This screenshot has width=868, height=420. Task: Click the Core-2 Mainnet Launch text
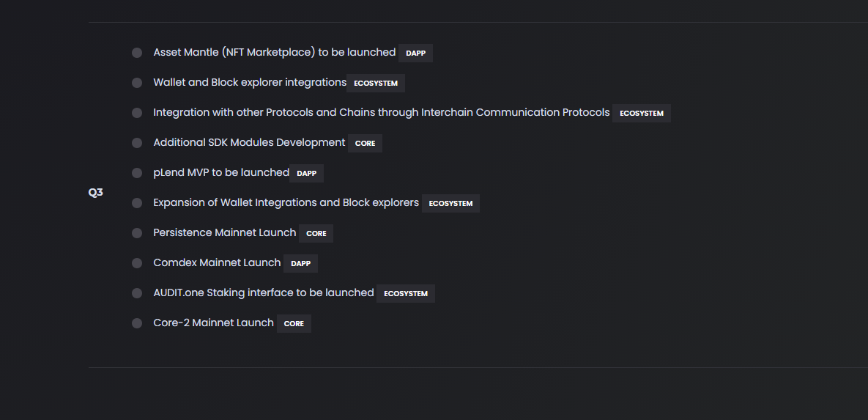coord(213,323)
